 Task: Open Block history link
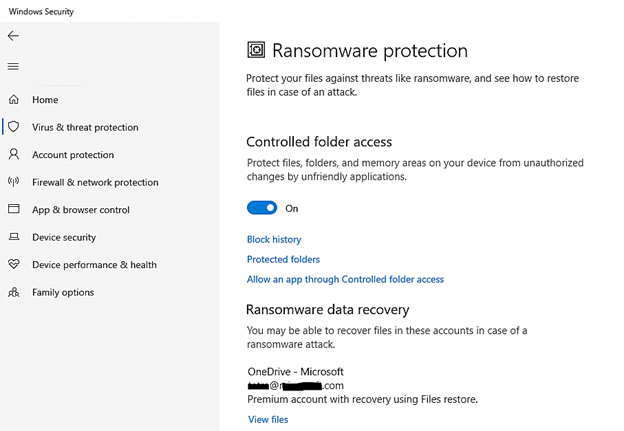274,239
